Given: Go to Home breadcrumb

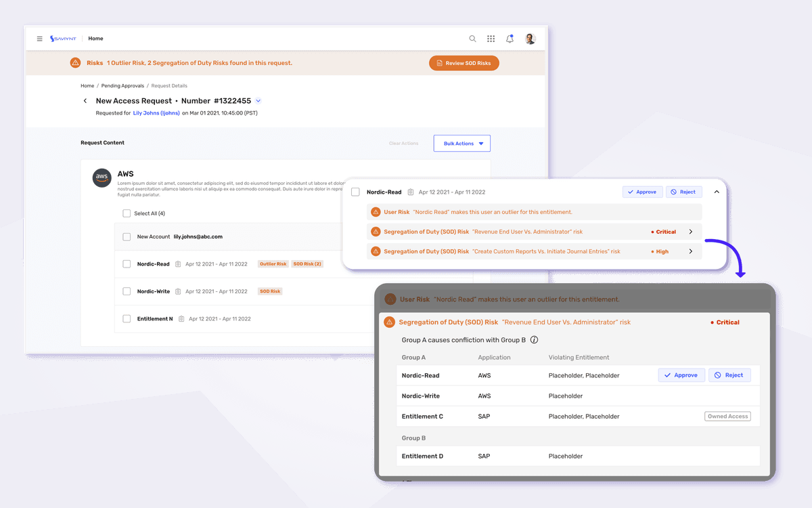Looking at the screenshot, I should coord(87,86).
